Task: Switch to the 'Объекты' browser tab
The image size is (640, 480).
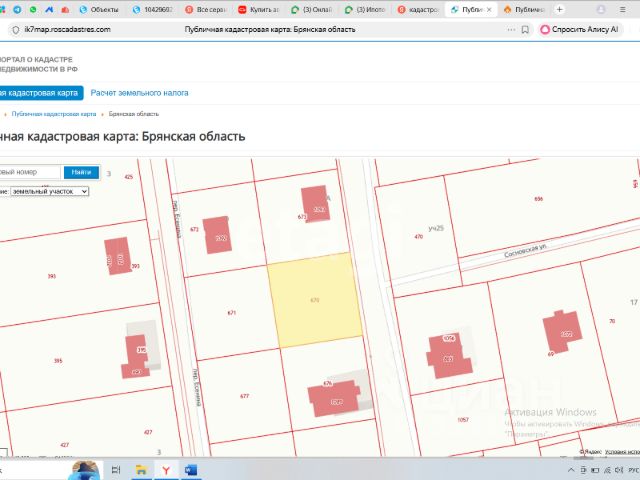Action: pos(99,9)
